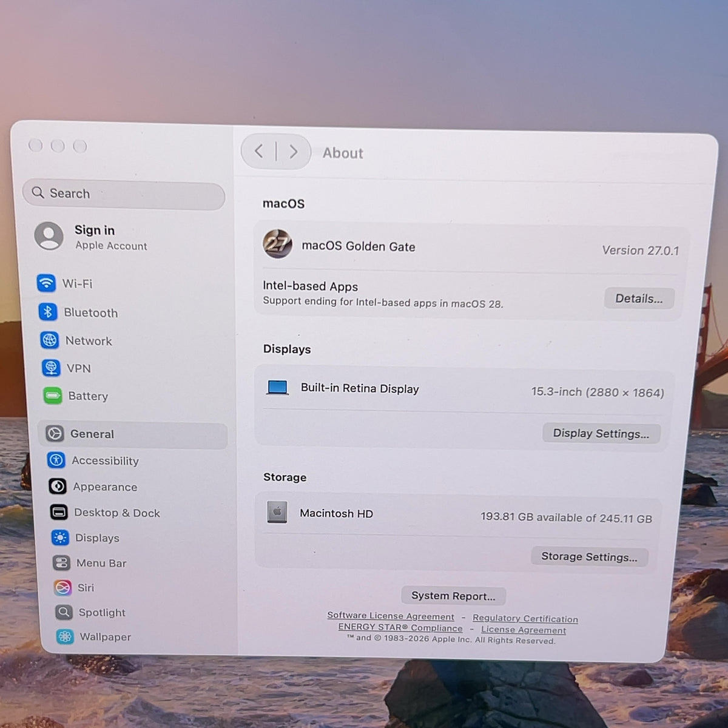Screen dimensions: 728x728
Task: Open the Wallpaper icon in sidebar
Action: coord(65,636)
